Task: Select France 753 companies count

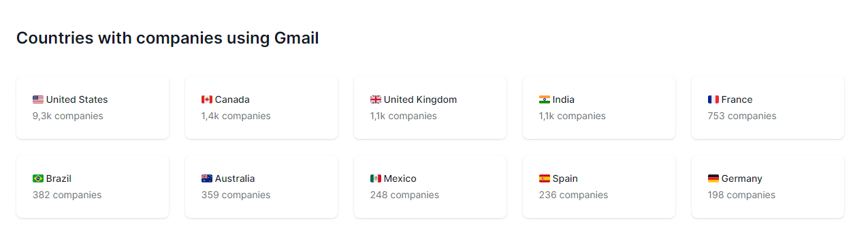Action: tap(742, 116)
